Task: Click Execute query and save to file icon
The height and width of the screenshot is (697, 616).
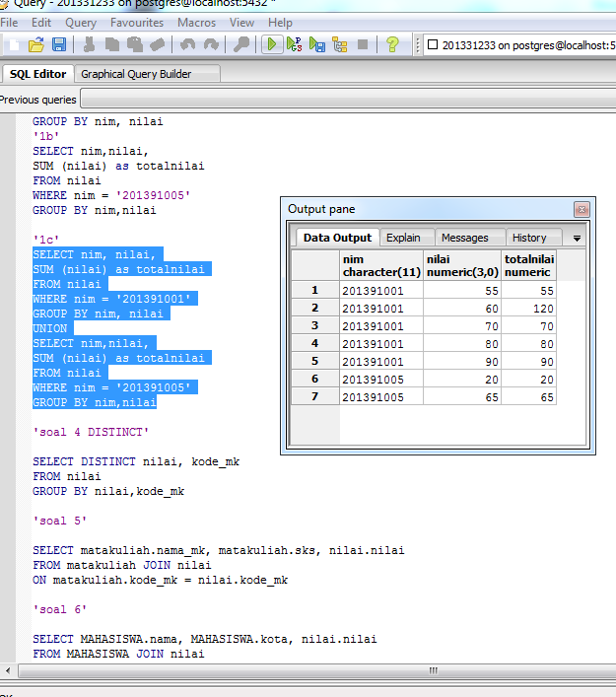Action: [x=317, y=45]
